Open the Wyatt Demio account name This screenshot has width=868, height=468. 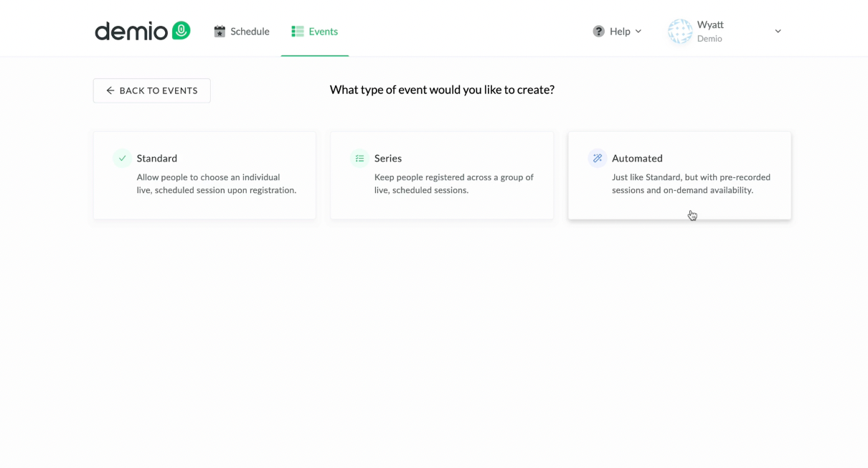point(710,32)
